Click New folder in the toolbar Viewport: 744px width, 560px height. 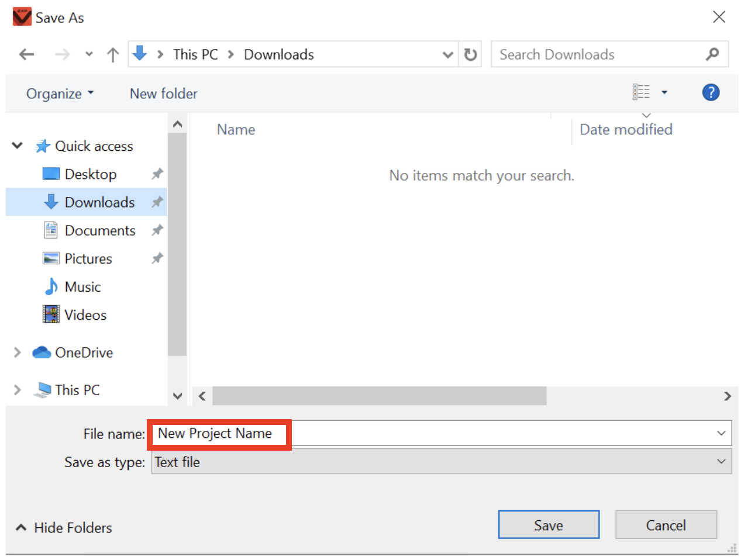click(x=163, y=93)
